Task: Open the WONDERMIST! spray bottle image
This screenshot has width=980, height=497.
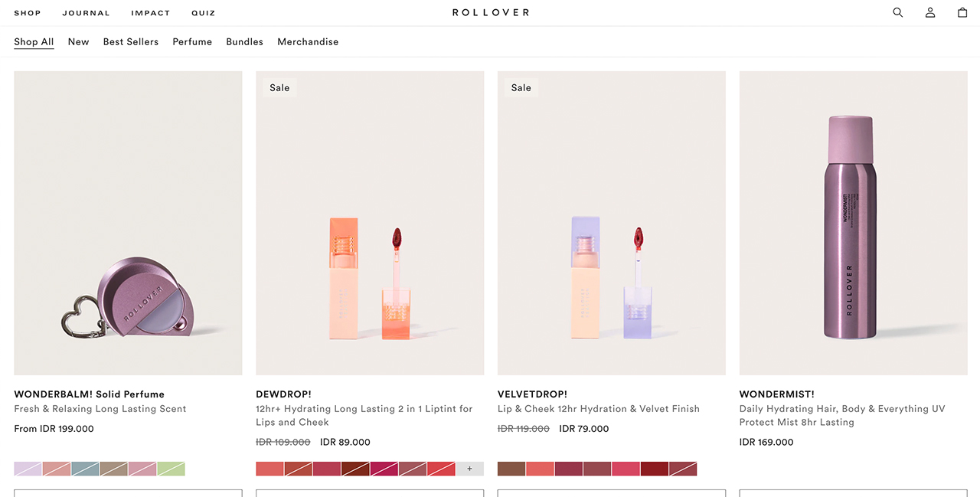Action: 853,223
